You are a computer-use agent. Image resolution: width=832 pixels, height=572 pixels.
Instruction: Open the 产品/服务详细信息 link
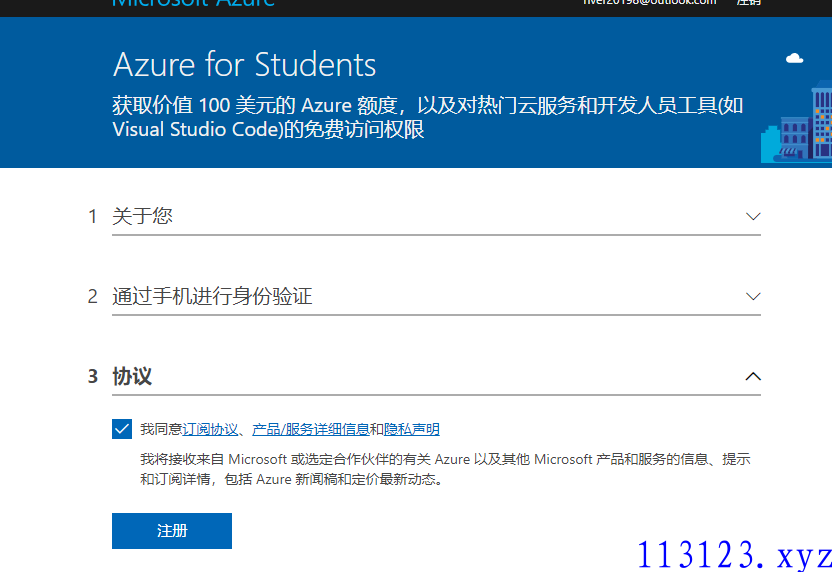(x=310, y=429)
